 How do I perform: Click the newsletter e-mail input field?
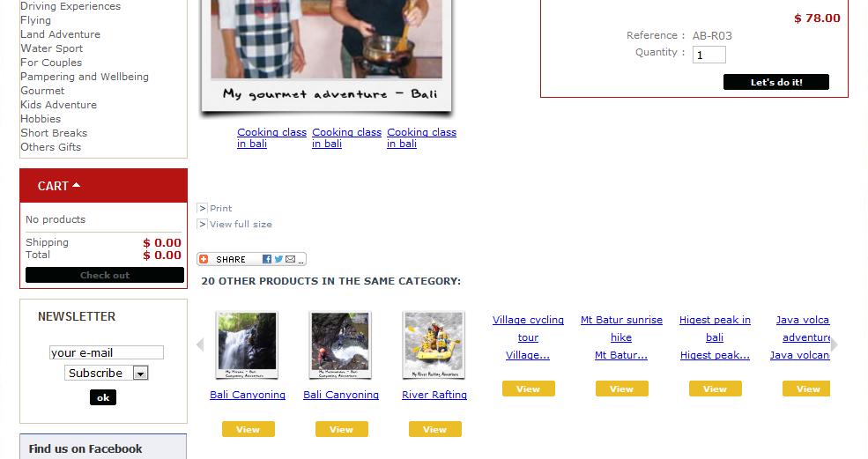click(x=107, y=352)
